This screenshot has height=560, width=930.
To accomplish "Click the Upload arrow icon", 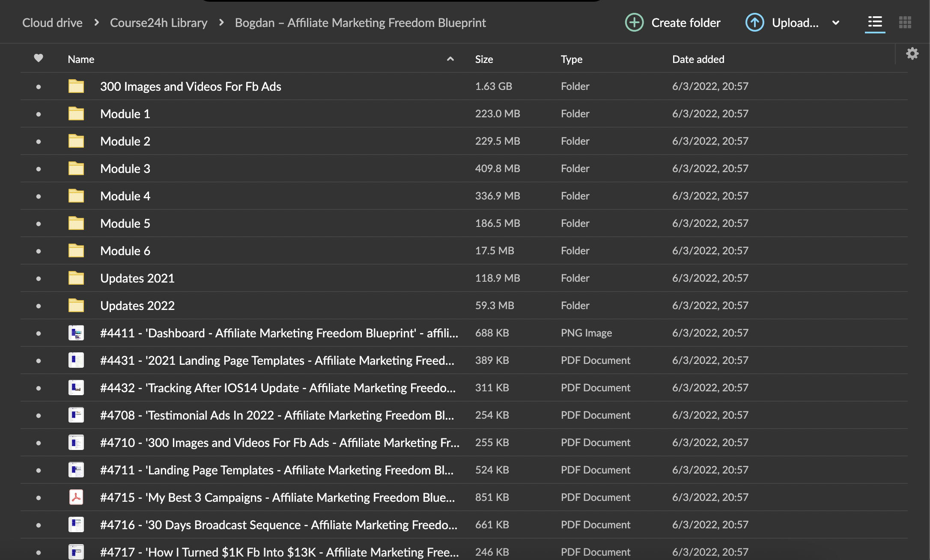I will click(x=754, y=23).
